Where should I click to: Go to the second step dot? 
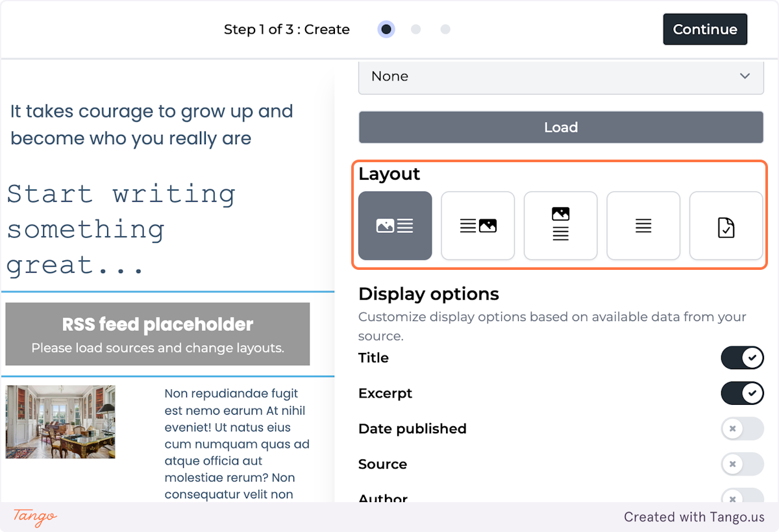416,29
